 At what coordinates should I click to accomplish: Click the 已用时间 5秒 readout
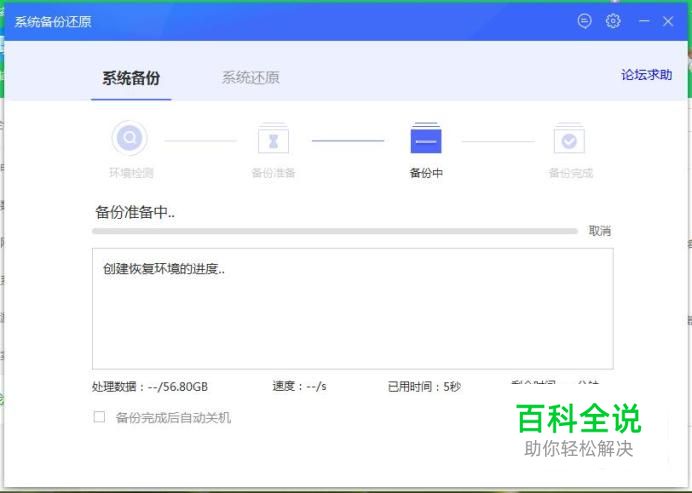(x=424, y=387)
